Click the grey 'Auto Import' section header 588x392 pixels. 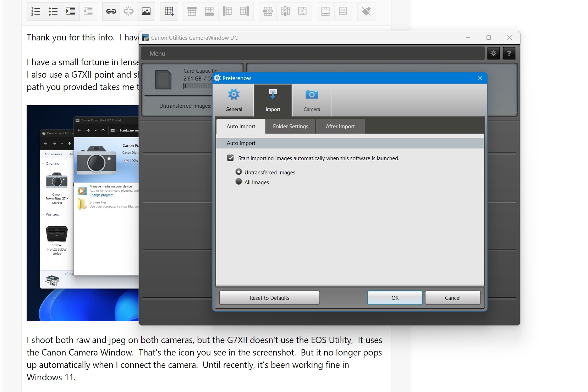[350, 143]
